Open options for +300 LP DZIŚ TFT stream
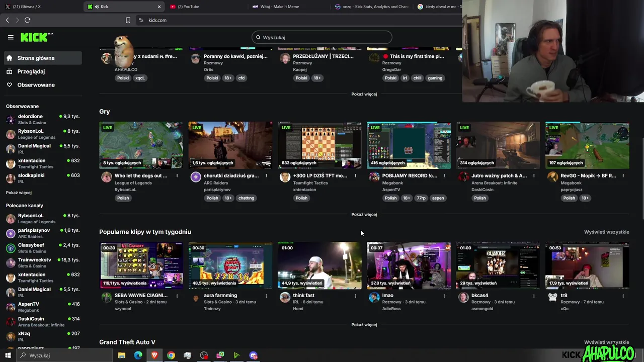Viewport: 644px width, 362px height. click(x=355, y=176)
